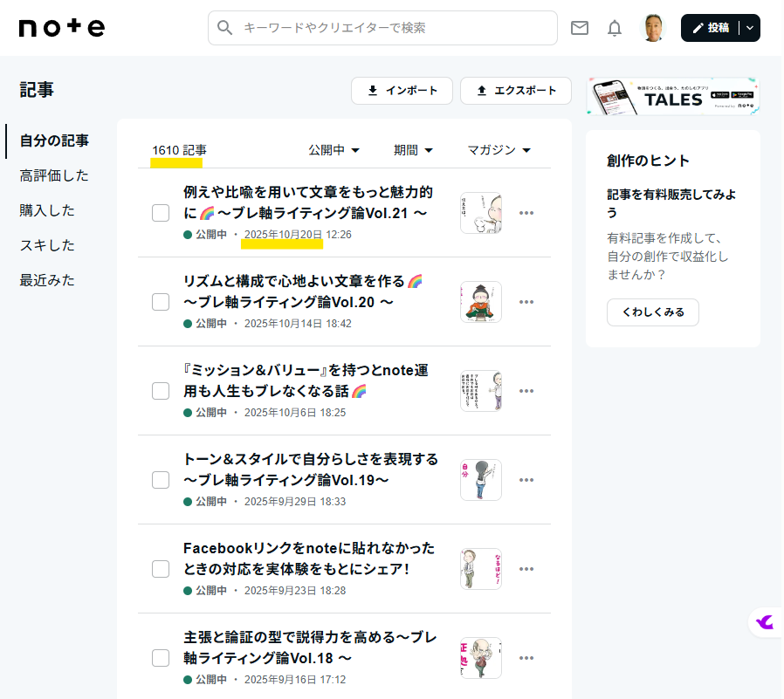The width and height of the screenshot is (784, 699).
Task: Tick the checkbox for Vol.19 article
Action: point(161,480)
